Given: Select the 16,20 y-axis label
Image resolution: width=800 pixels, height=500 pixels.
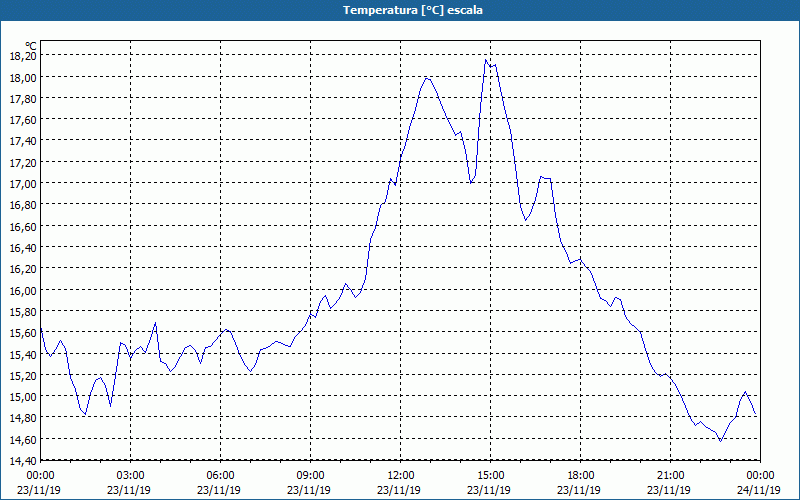Looking at the screenshot, I should [23, 268].
